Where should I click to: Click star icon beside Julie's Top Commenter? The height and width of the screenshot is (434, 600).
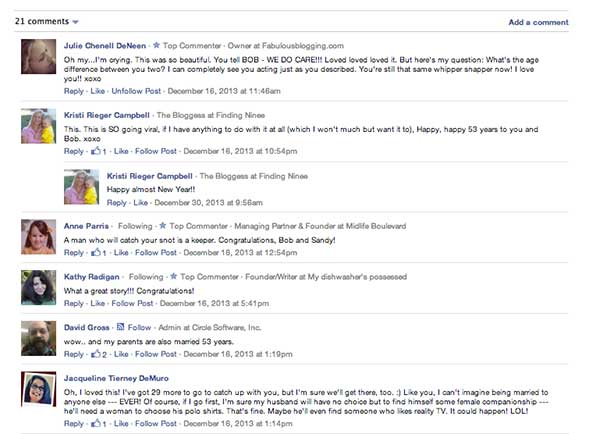coord(156,45)
